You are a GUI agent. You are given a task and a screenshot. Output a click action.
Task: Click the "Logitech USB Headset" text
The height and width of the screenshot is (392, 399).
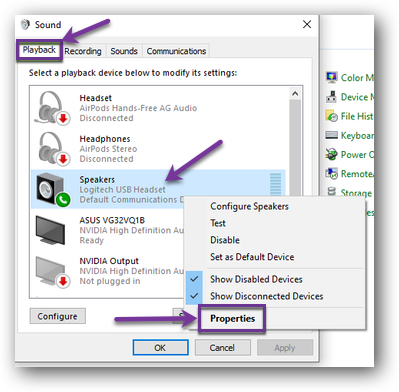122,190
